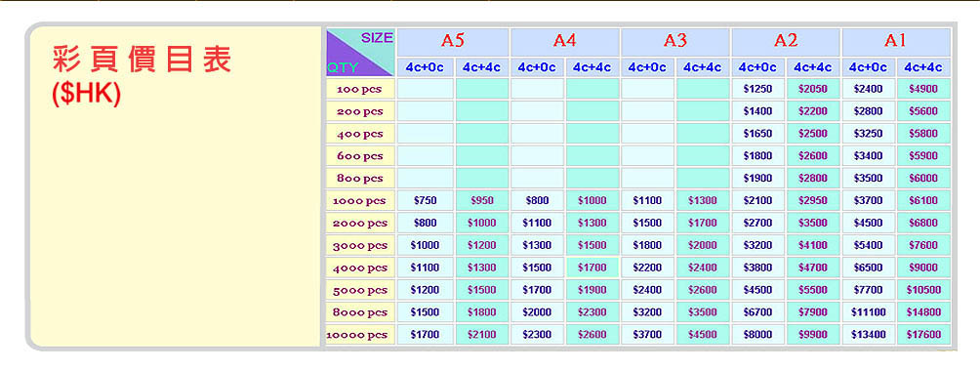980x371 pixels.
Task: Select the 800 pcs row label
Action: click(359, 179)
